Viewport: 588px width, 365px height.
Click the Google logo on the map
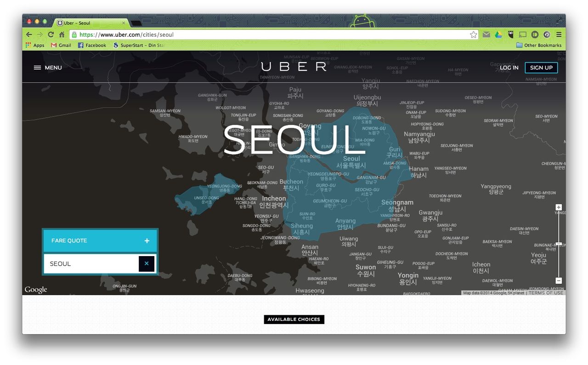35,289
